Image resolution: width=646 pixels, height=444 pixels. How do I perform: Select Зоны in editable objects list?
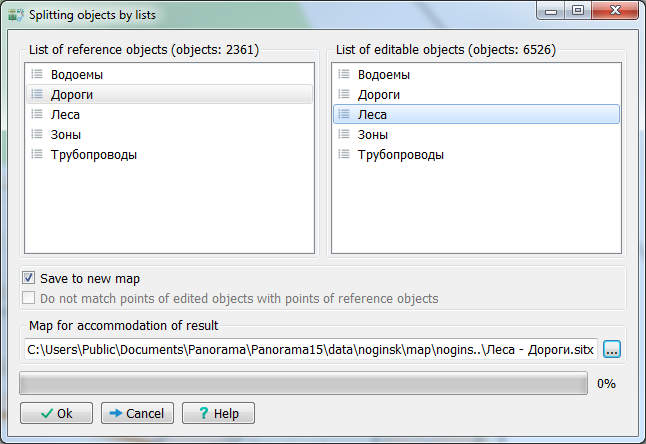click(x=372, y=134)
